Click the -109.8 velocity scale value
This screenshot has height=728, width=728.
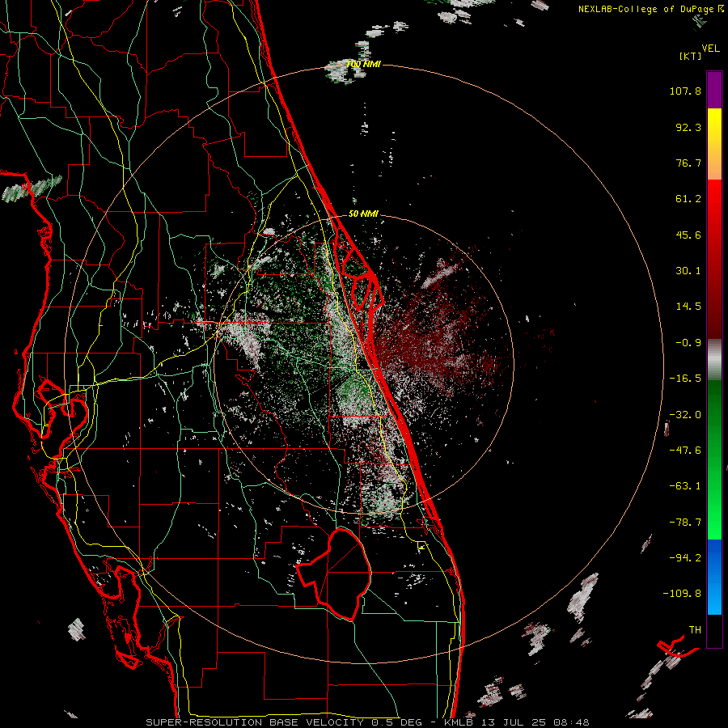682,594
